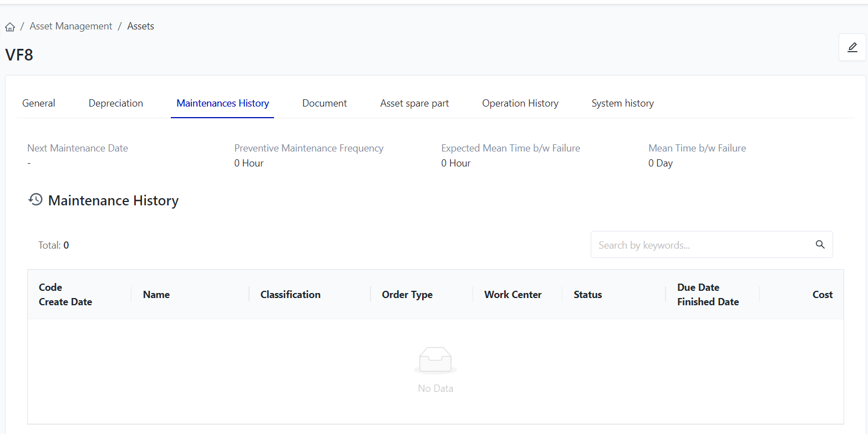The image size is (868, 434).
Task: Switch to the Depreciation tab
Action: pos(116,103)
